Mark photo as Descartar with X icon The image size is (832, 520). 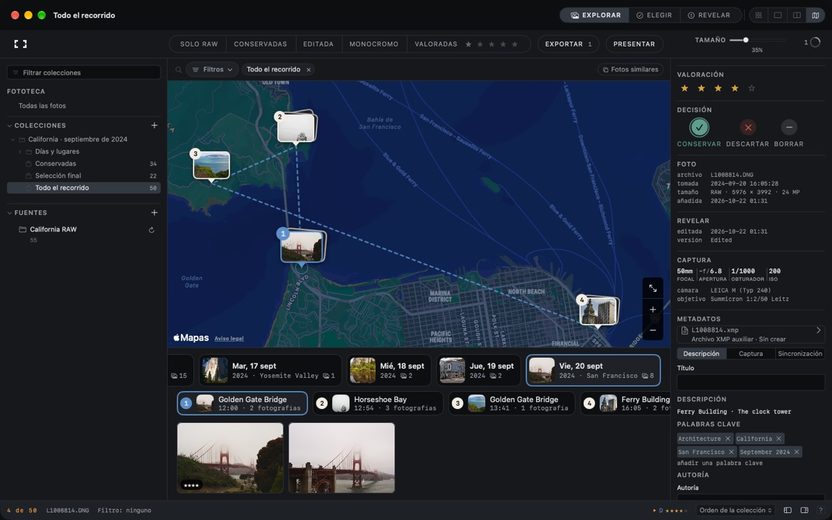[748, 127]
